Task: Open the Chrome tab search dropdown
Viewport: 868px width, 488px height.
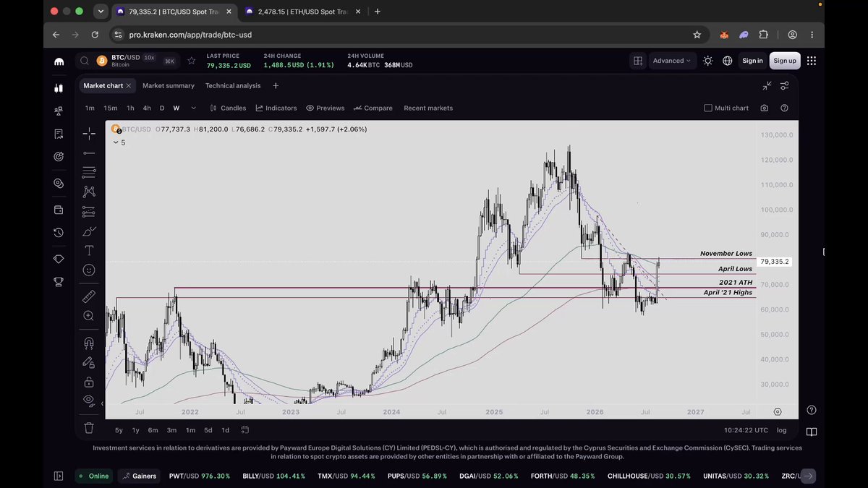Action: click(101, 12)
